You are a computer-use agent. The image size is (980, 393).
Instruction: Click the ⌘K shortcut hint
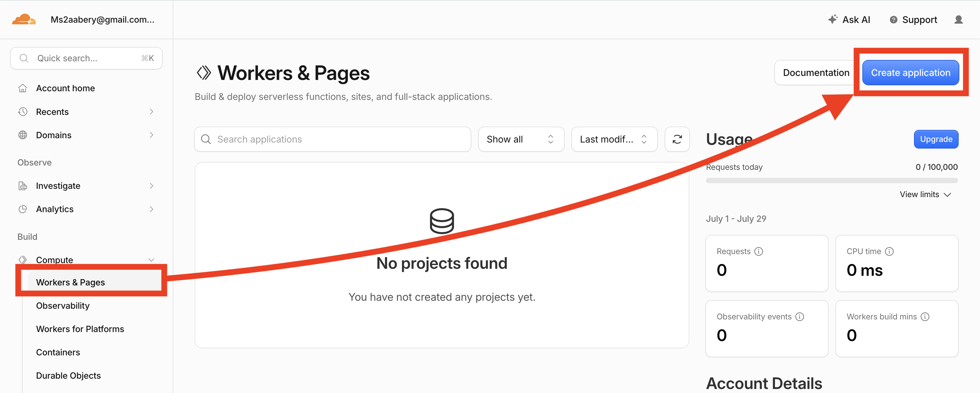[x=147, y=58]
